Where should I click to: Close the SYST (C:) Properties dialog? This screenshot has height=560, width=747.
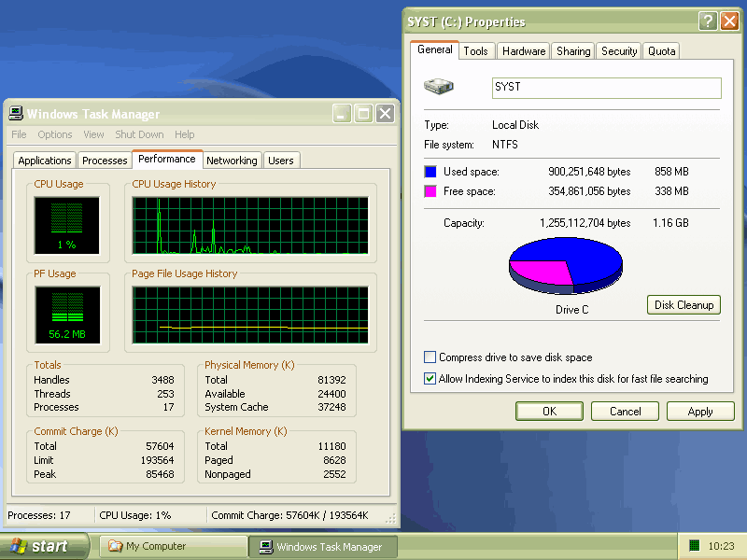pos(729,21)
